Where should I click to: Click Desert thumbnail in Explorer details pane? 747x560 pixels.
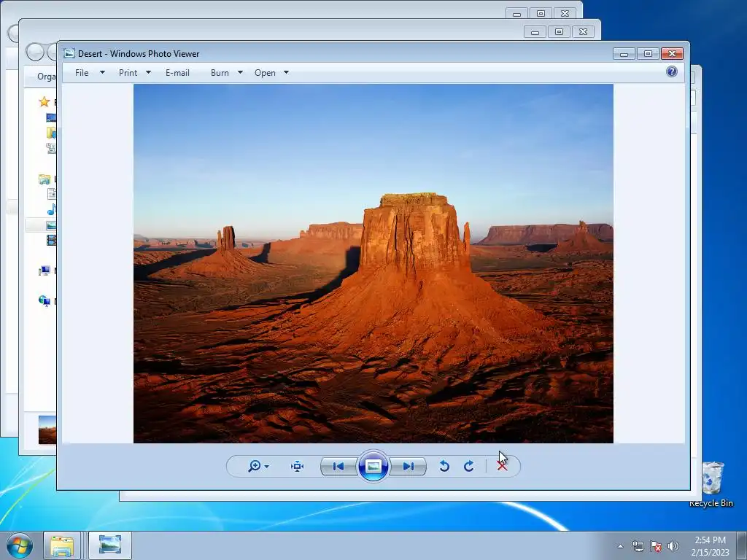click(47, 429)
